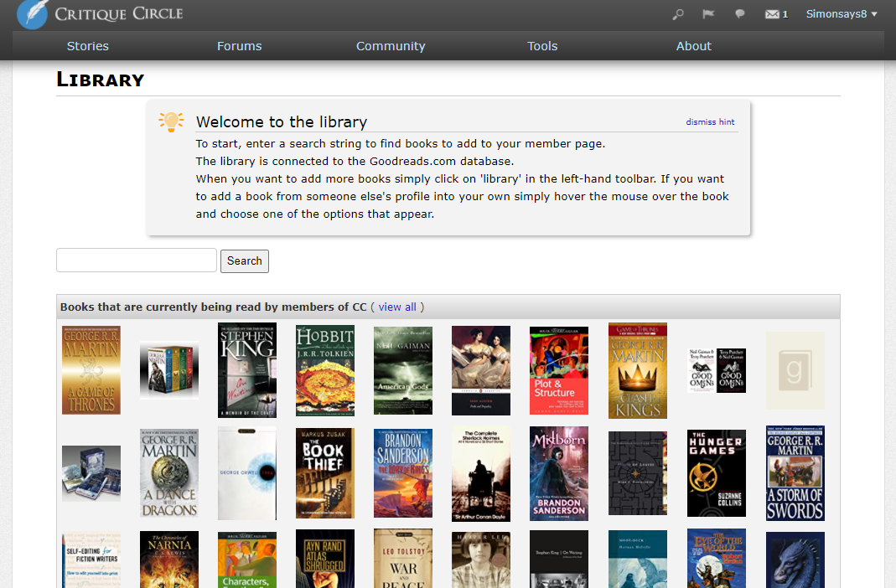The width and height of the screenshot is (896, 588).
Task: Focus the book search text field
Action: (137, 260)
